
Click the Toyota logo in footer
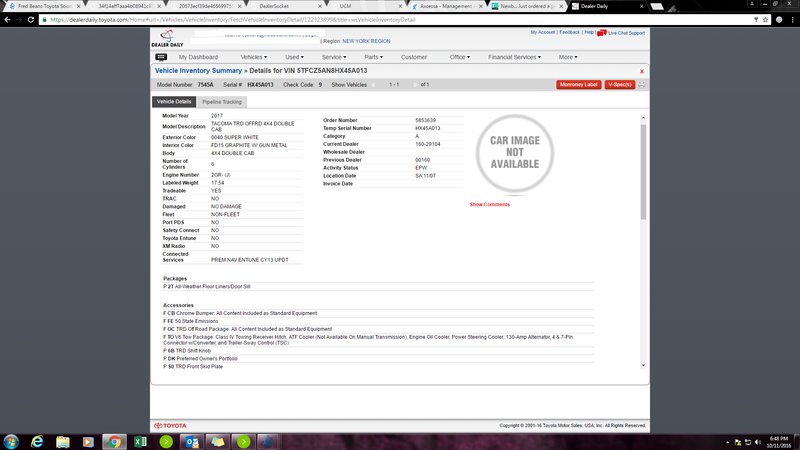point(170,426)
